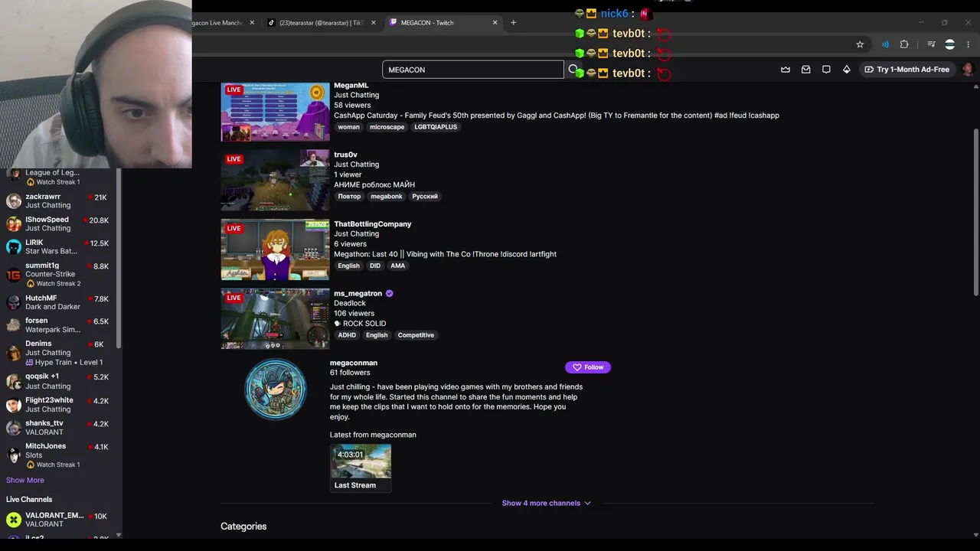This screenshot has height=551, width=980.
Task: Click the LGBTQIAPLUS tag
Action: pyautogui.click(x=436, y=127)
